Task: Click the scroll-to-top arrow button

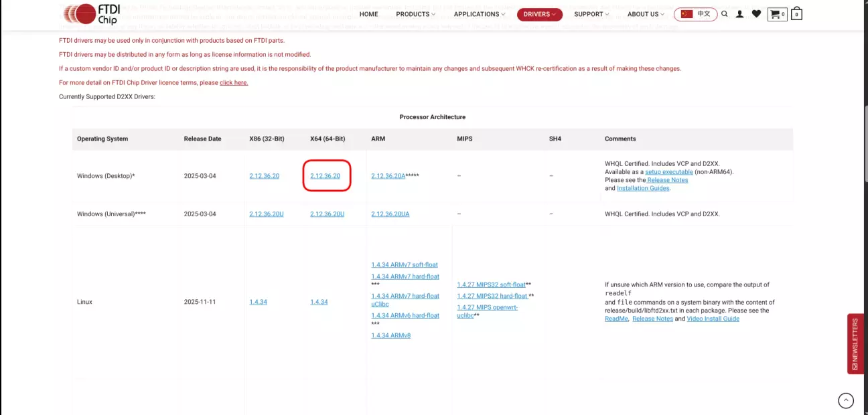Action: coord(846,400)
